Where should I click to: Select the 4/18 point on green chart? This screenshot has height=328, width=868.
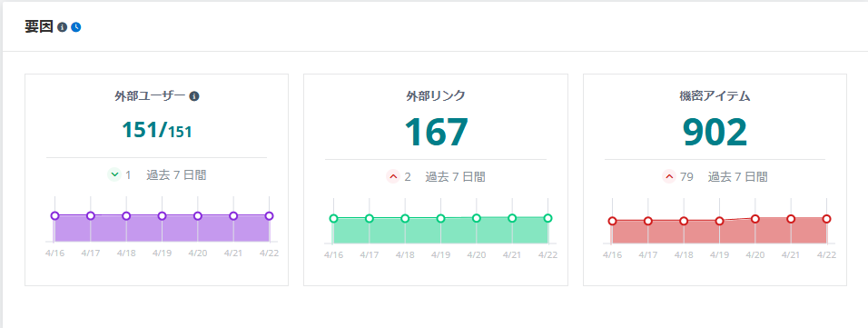tap(405, 218)
